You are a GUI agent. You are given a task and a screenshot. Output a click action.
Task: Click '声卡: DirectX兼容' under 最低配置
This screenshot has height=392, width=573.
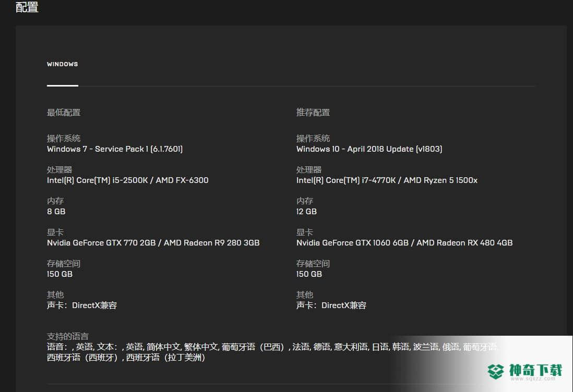82,305
